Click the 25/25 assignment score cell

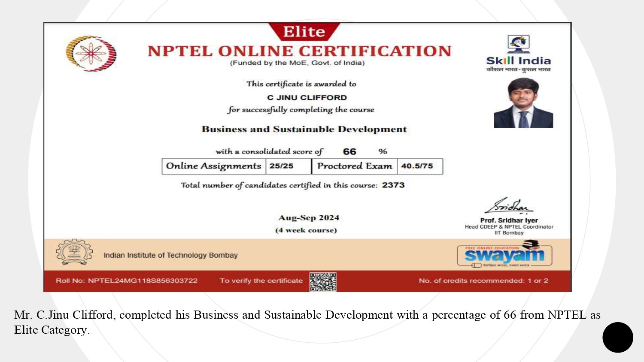[x=288, y=166]
